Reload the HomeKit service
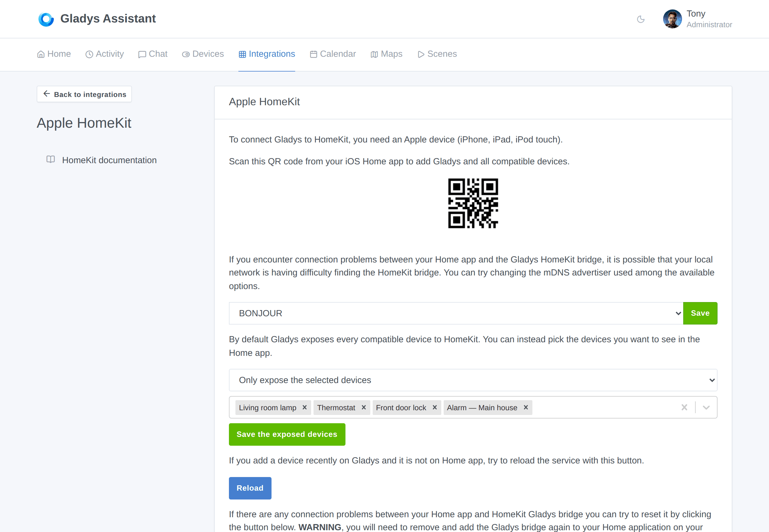 (x=250, y=488)
